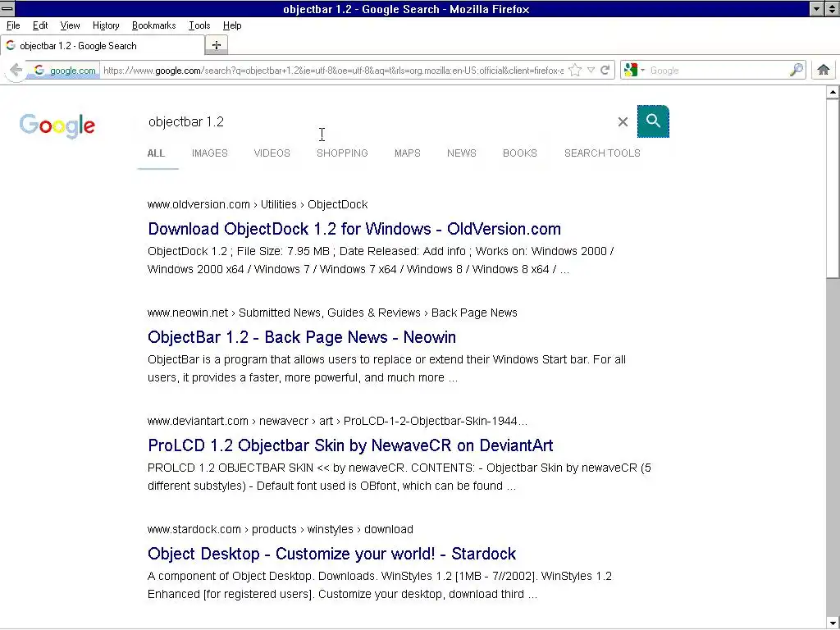Click the magnifier in Firefox search box
The height and width of the screenshot is (630, 840).
[x=796, y=71]
